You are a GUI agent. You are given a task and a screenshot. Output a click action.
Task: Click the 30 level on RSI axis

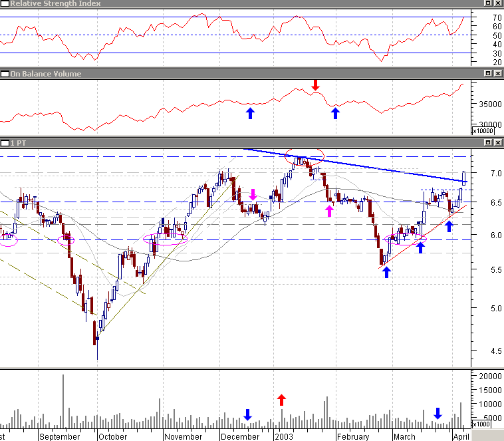(497, 53)
